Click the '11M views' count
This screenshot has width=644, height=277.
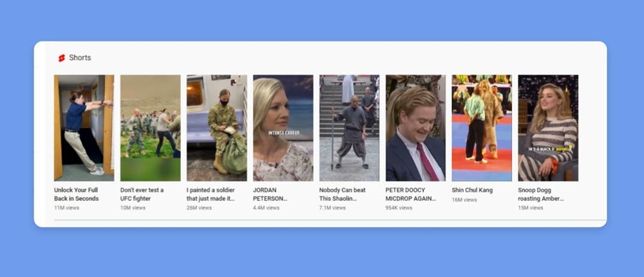point(66,208)
